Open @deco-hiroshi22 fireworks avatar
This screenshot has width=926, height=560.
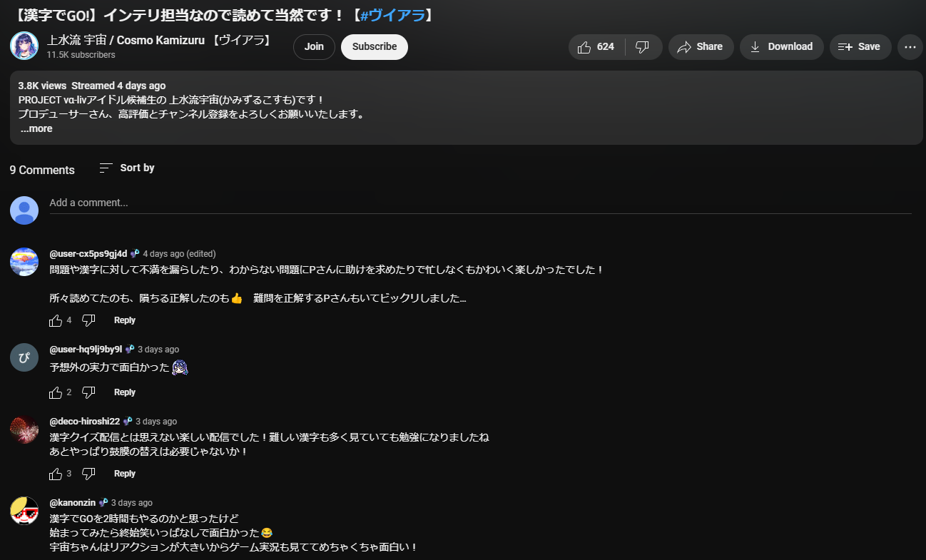[x=24, y=429]
